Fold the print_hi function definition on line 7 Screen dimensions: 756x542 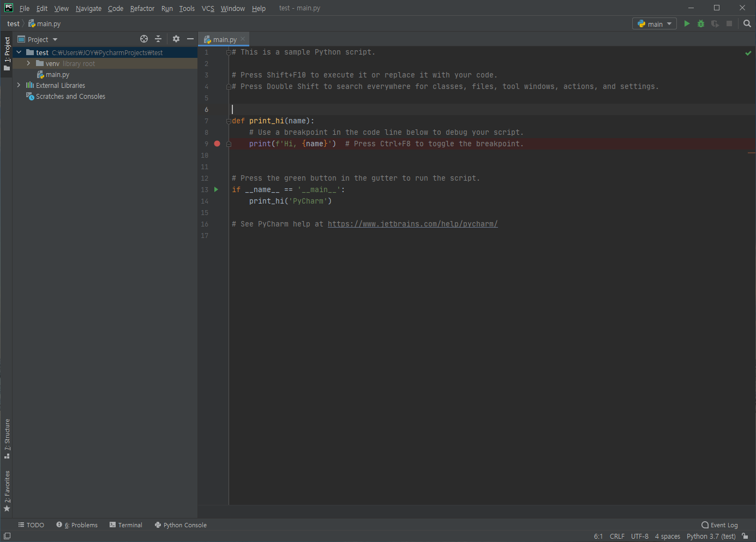[229, 121]
